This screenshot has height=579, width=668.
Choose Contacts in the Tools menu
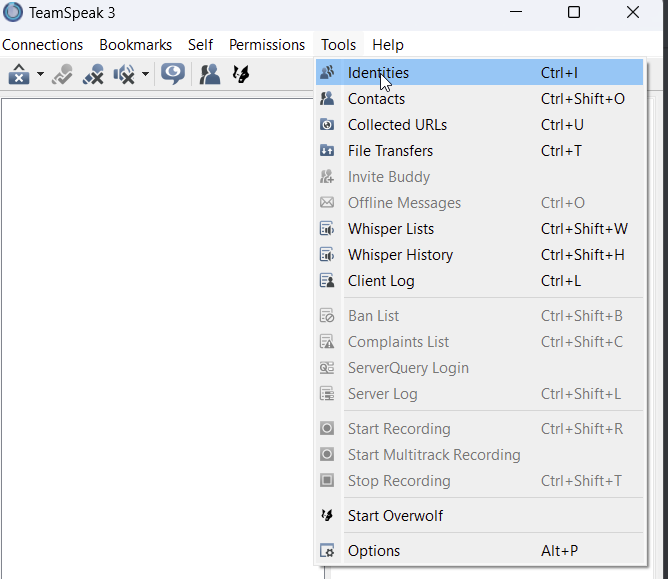click(376, 99)
